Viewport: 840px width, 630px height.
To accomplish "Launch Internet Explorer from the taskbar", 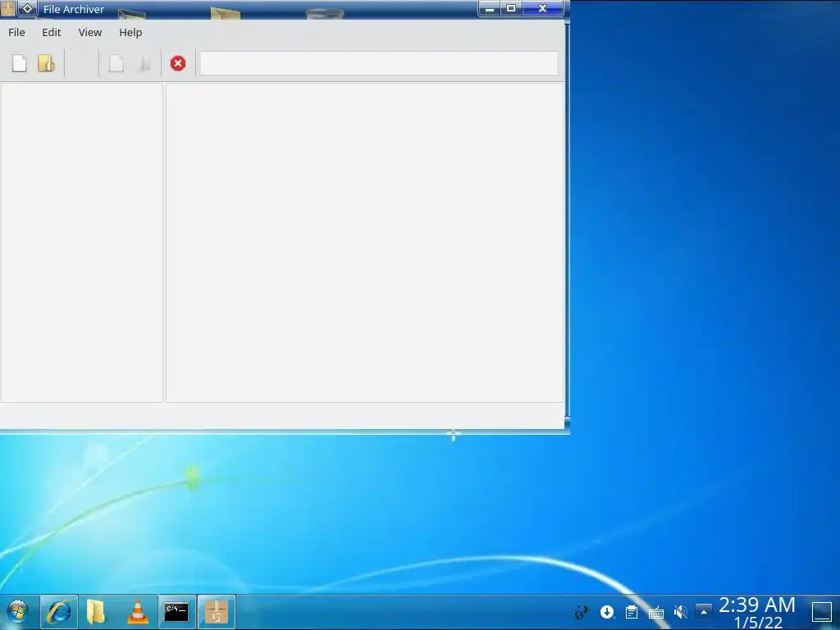I will click(x=59, y=612).
